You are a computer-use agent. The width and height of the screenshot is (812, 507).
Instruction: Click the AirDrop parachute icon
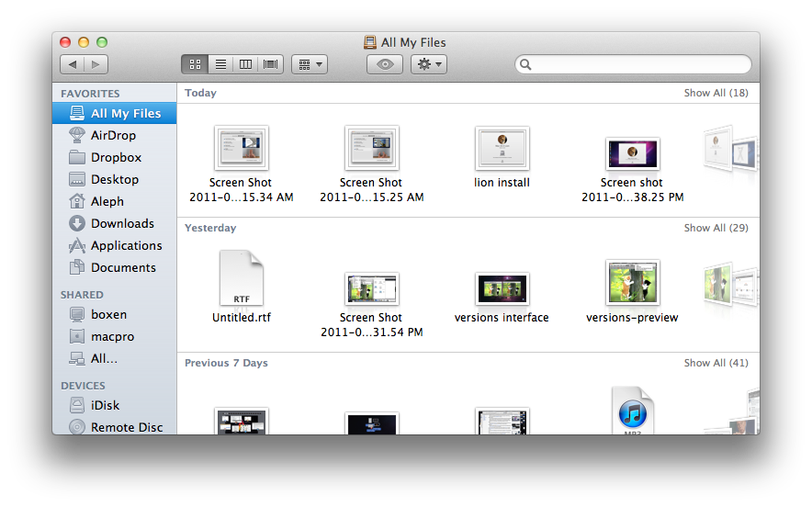(x=77, y=135)
